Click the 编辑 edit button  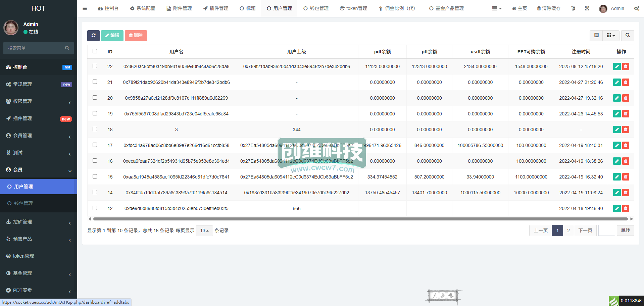tap(112, 36)
